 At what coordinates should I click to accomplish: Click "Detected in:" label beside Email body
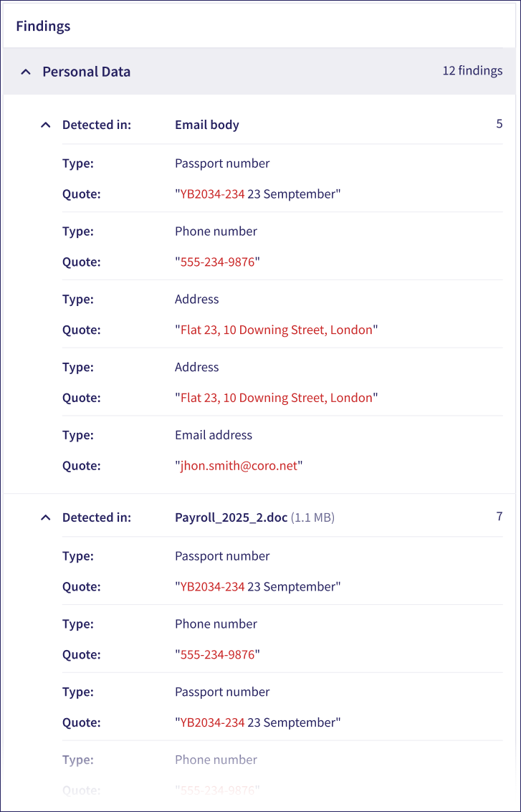pyautogui.click(x=97, y=125)
